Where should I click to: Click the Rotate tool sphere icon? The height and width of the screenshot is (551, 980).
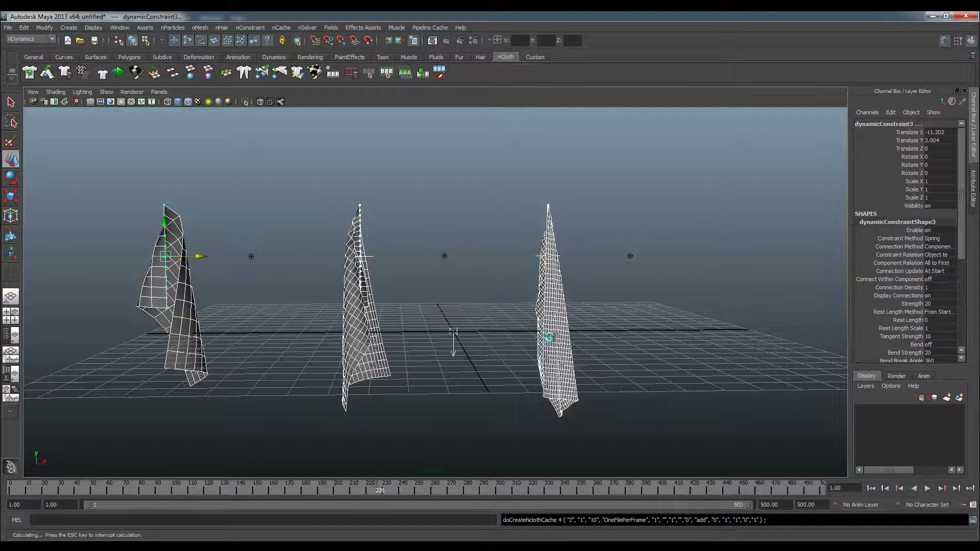11,178
